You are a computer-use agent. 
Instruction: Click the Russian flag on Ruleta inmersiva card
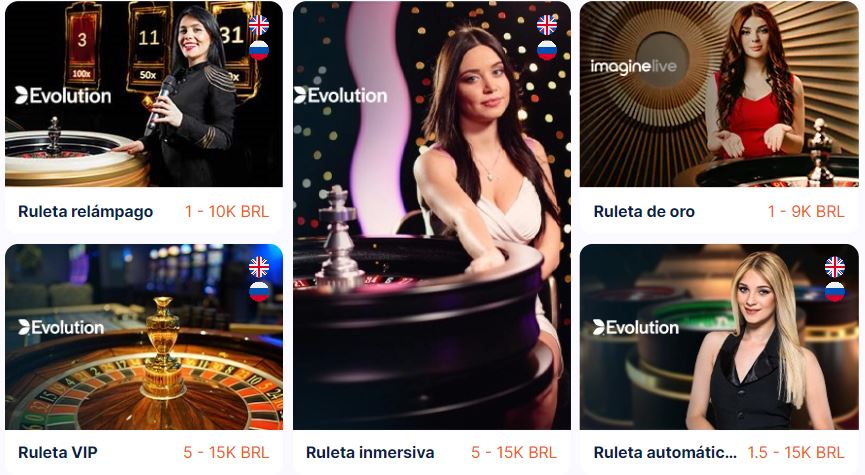[x=547, y=50]
